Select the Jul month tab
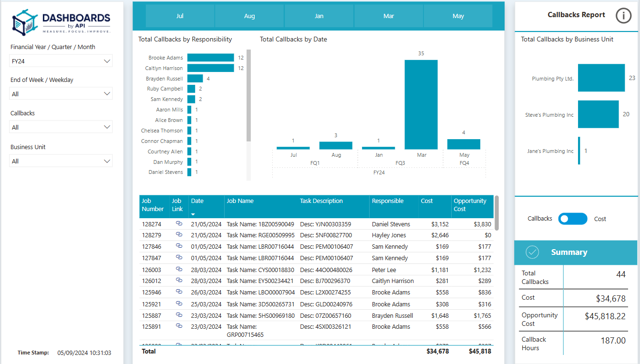This screenshot has height=364, width=640. (180, 16)
